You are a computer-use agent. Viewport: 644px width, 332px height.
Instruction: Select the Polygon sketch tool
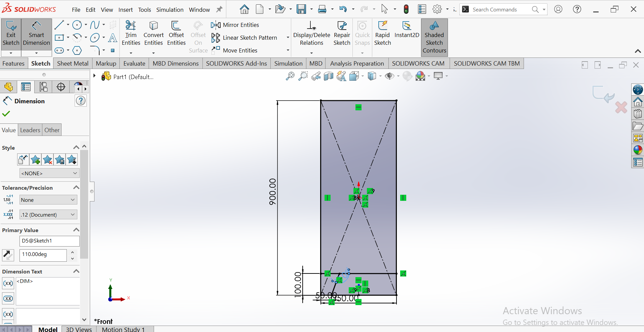77,50
